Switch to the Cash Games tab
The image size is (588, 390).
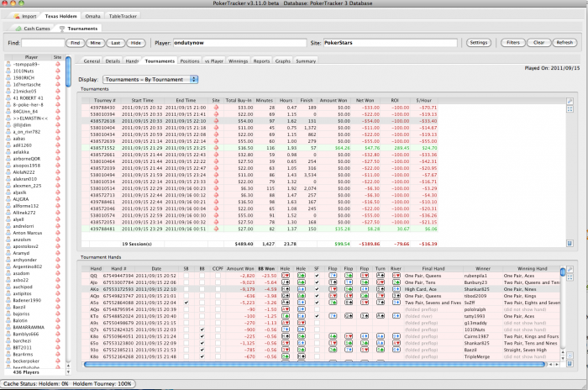click(x=34, y=28)
